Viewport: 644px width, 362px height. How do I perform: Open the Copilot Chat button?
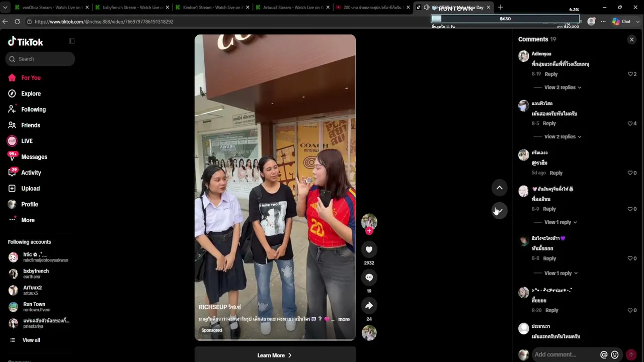coord(621,22)
